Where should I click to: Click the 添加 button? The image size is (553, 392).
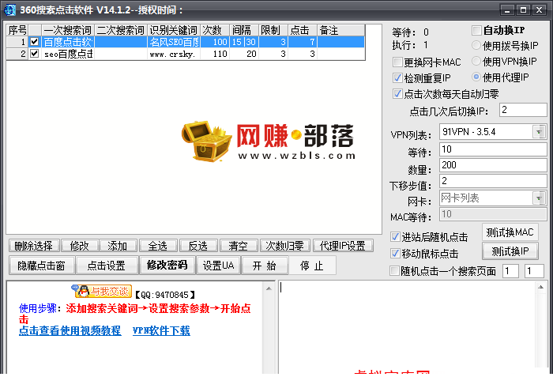(118, 246)
